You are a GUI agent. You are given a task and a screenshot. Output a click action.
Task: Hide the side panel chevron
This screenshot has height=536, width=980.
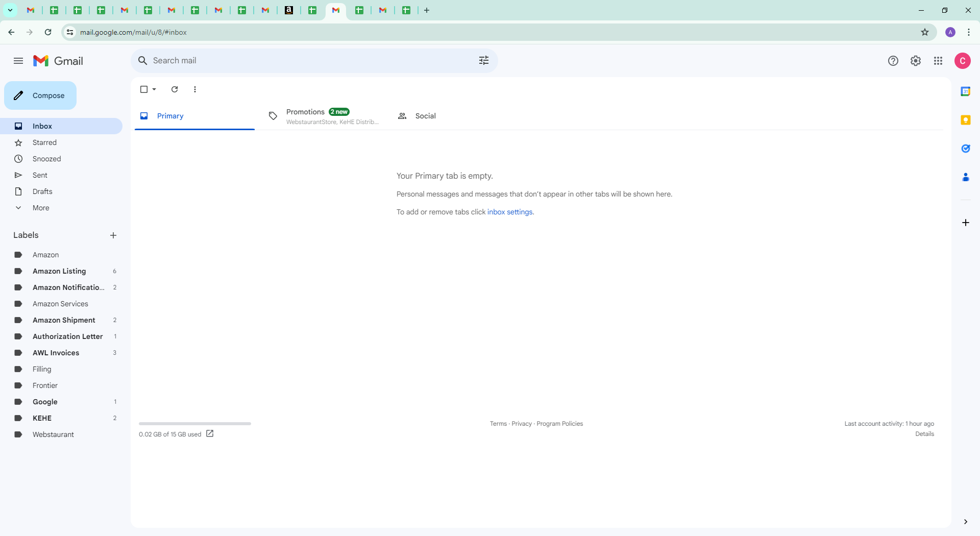tap(966, 522)
